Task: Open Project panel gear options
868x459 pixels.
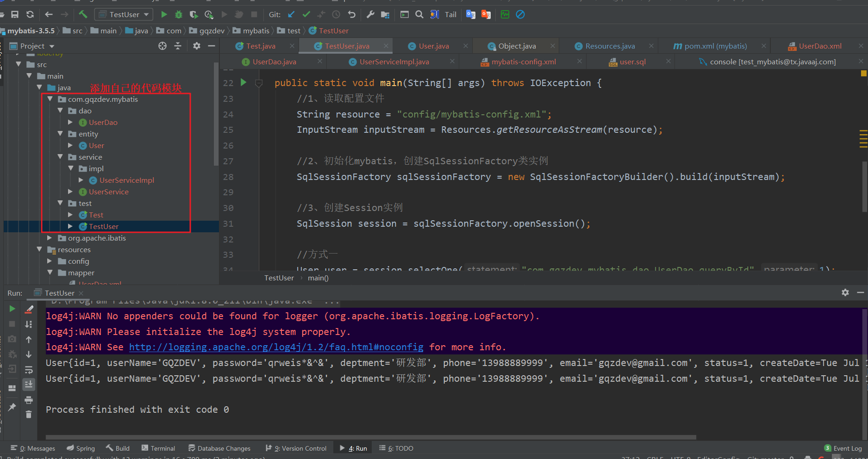Action: (197, 46)
